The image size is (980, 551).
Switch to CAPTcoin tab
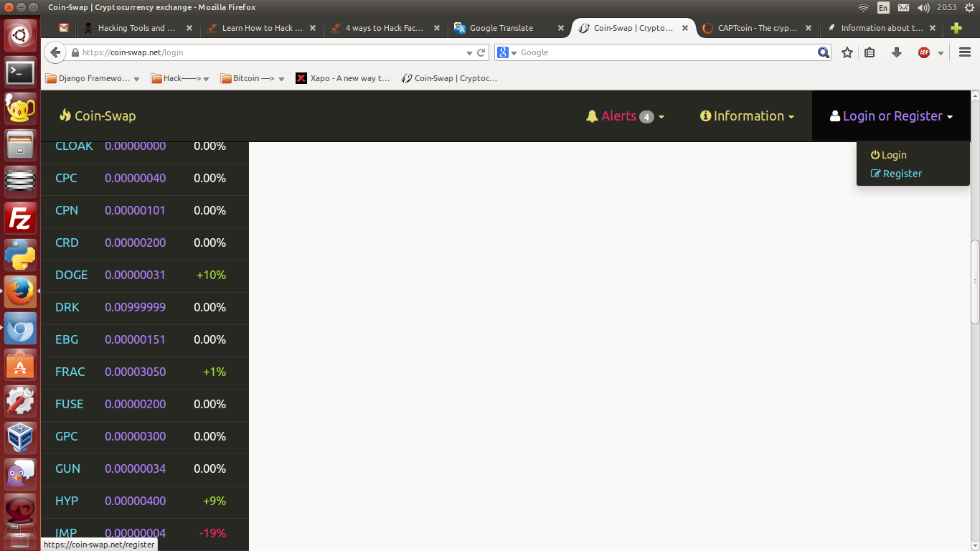coord(756,28)
